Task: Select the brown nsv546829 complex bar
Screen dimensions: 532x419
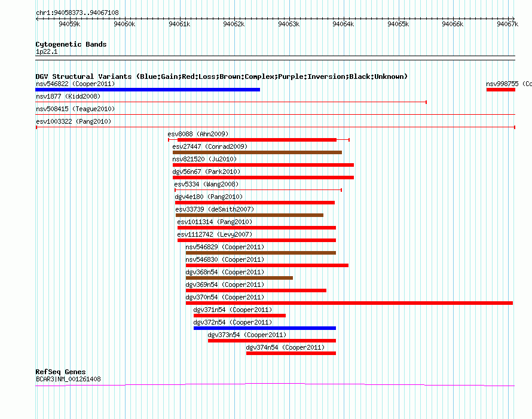Action: tap(261, 253)
